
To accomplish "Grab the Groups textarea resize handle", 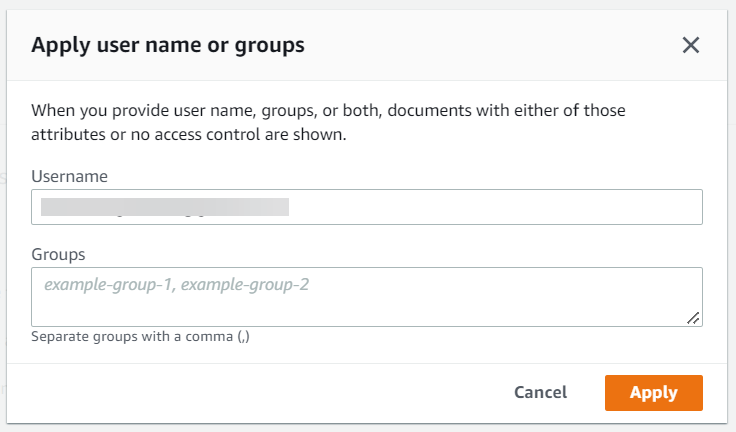I will (x=693, y=317).
